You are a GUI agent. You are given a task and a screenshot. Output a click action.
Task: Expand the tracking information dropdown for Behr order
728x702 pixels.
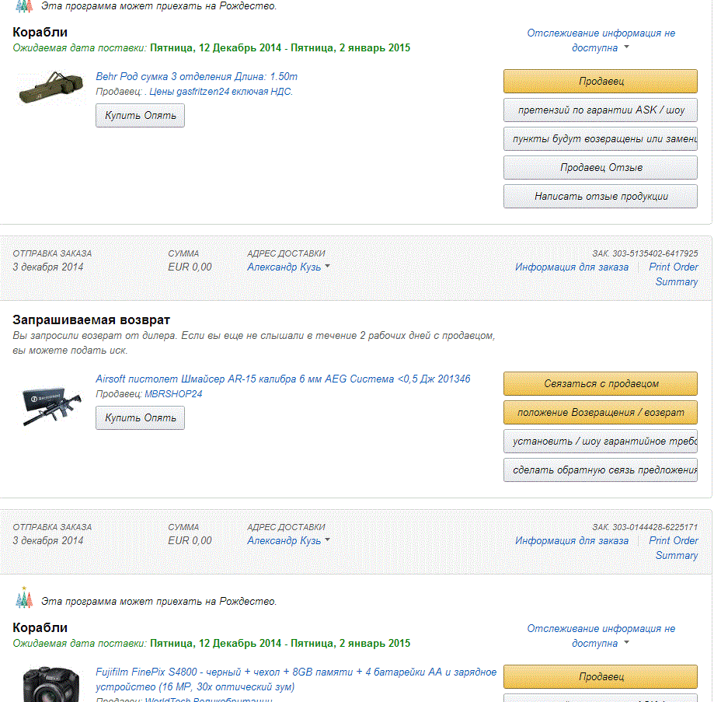point(626,48)
